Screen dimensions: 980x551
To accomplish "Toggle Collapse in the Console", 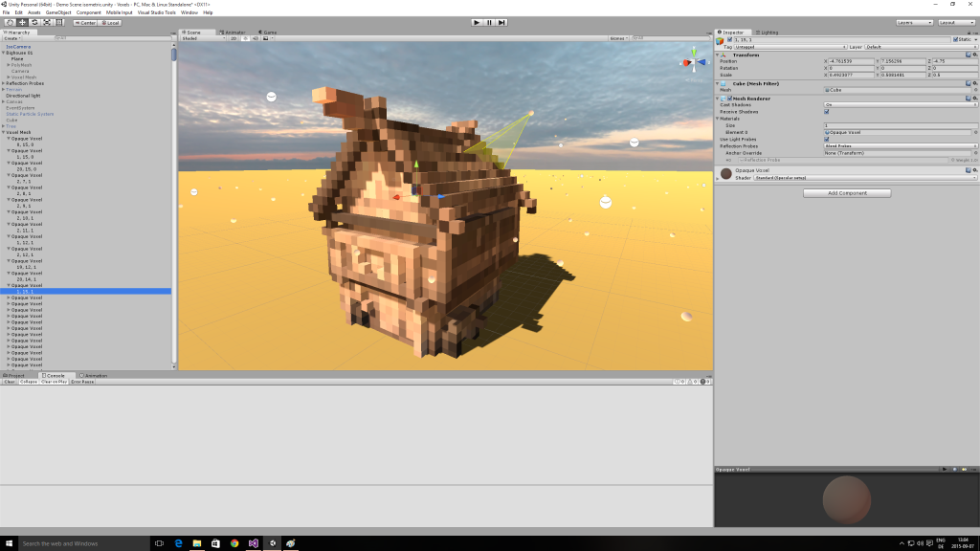I will click(28, 382).
